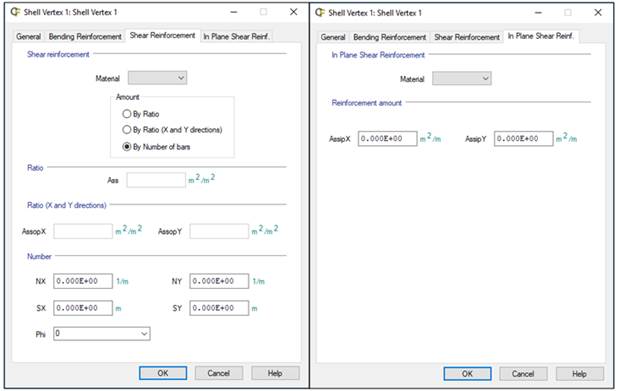Switch to Shear Reinforcement tab in left window

pyautogui.click(x=162, y=36)
